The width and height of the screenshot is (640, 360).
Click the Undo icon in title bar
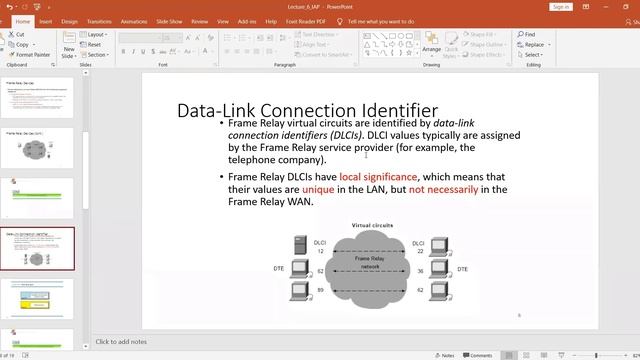point(9,7)
